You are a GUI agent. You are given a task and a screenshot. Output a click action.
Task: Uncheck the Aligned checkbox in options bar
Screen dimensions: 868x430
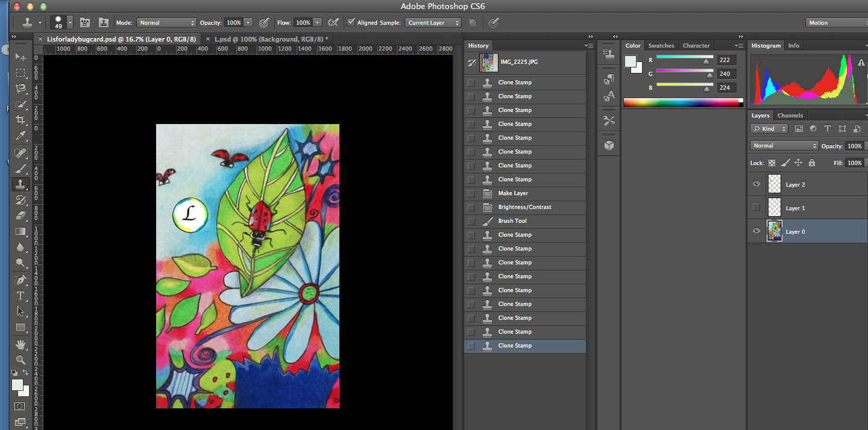pos(351,22)
